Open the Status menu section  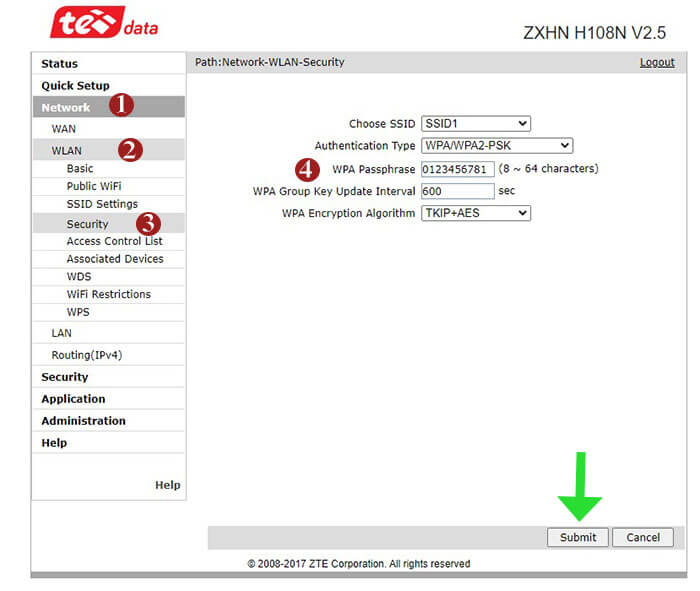pyautogui.click(x=59, y=64)
